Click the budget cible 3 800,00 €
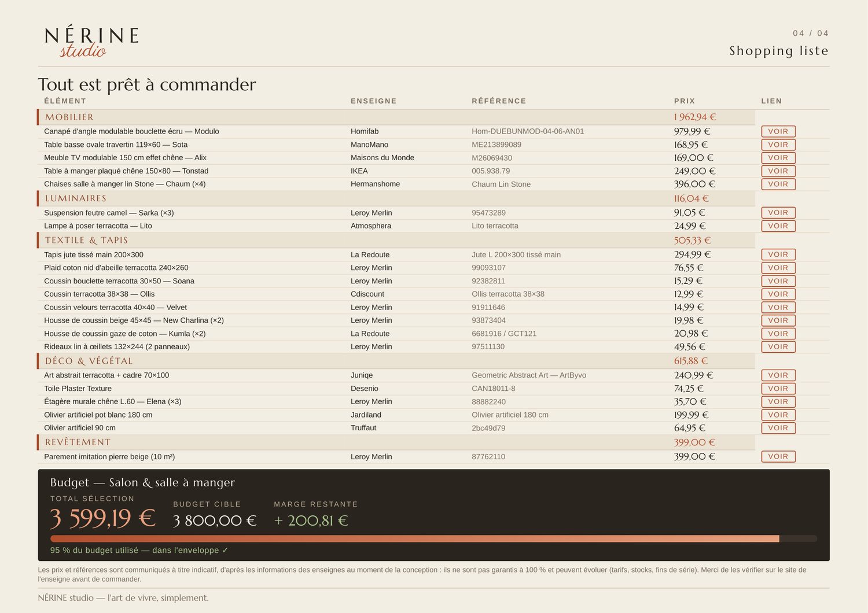The image size is (868, 613). (x=215, y=520)
